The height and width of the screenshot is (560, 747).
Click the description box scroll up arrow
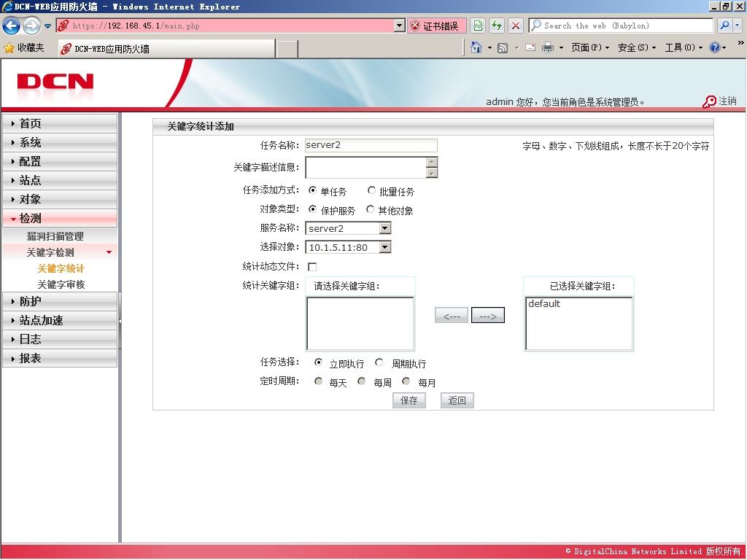point(432,162)
